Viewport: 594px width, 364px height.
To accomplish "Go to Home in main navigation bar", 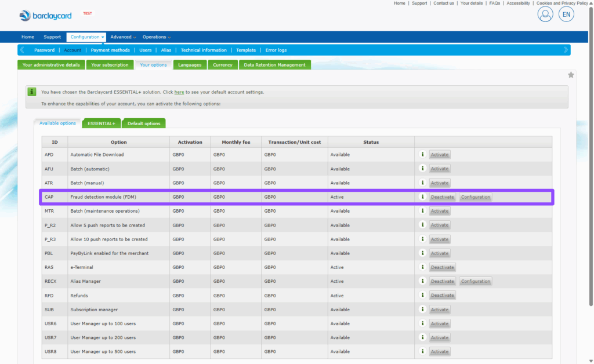I will [x=28, y=37].
